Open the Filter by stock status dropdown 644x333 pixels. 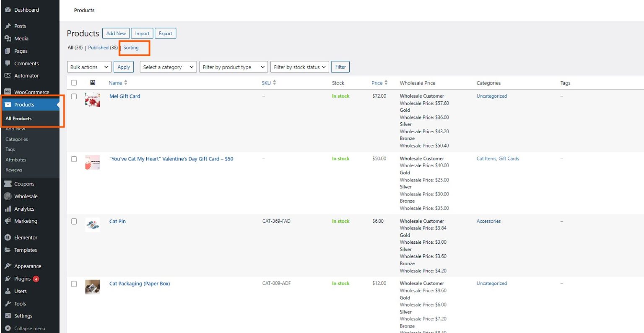coord(299,67)
